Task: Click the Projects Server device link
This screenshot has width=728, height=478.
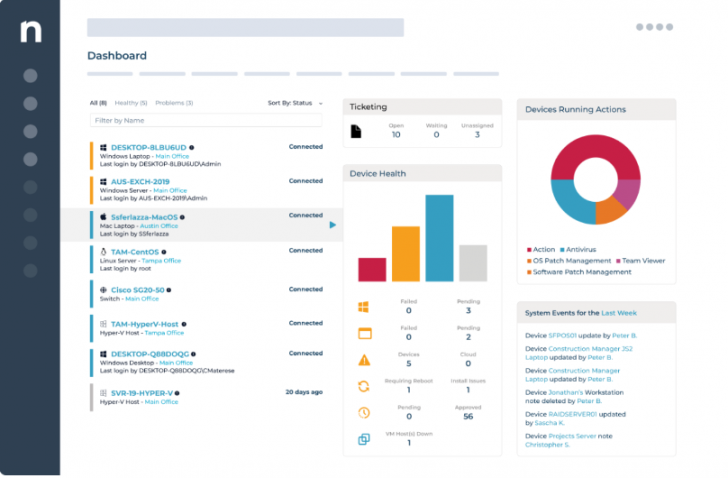Action: [572, 436]
